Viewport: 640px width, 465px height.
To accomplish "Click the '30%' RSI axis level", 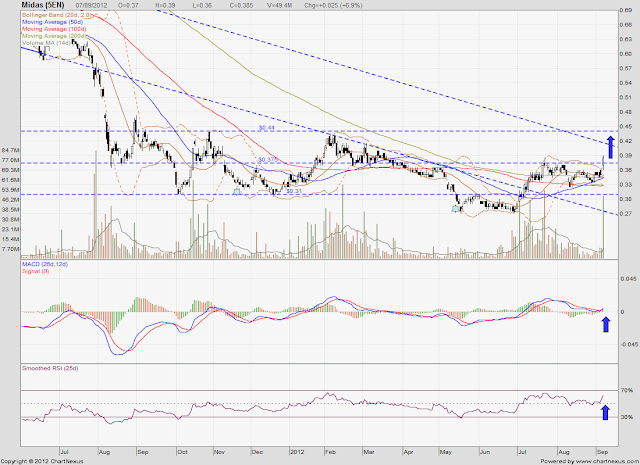I will [x=627, y=417].
